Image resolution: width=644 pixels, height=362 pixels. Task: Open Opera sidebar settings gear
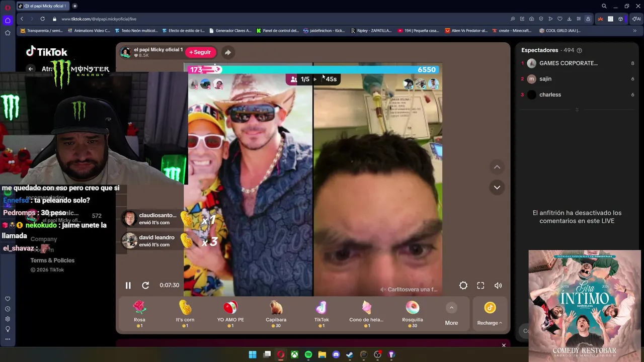point(8,319)
